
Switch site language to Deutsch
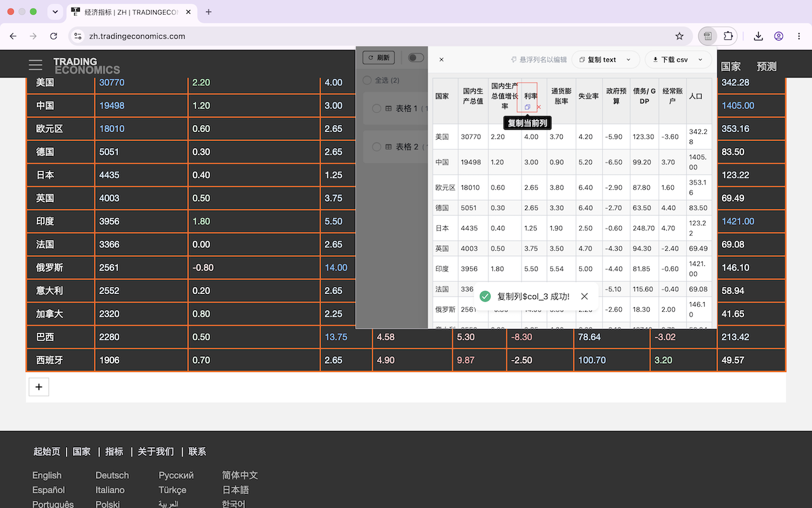click(112, 475)
